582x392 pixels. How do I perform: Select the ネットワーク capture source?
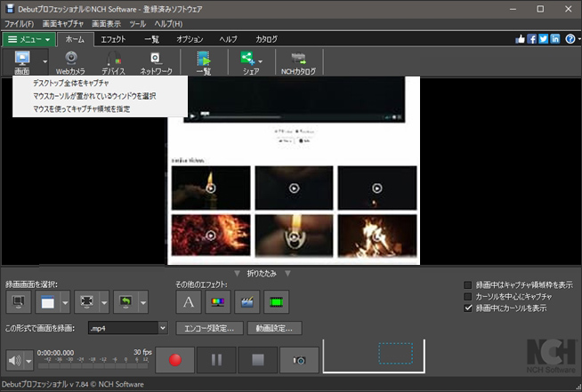coord(156,63)
